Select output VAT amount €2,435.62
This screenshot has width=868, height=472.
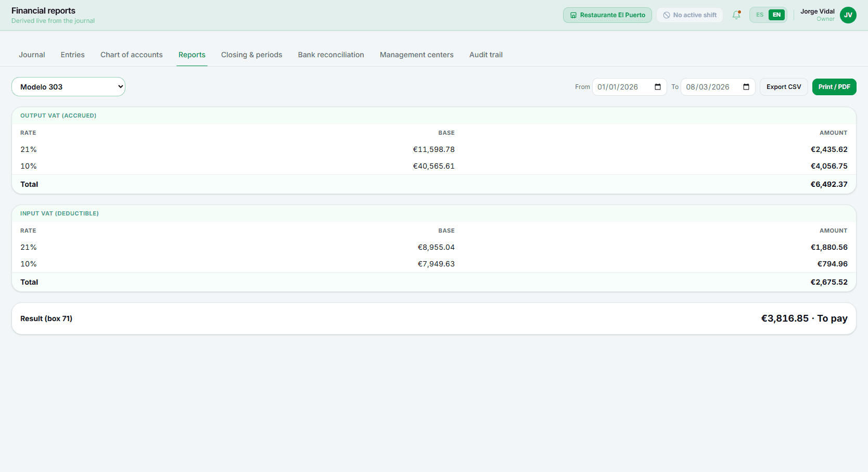(829, 149)
